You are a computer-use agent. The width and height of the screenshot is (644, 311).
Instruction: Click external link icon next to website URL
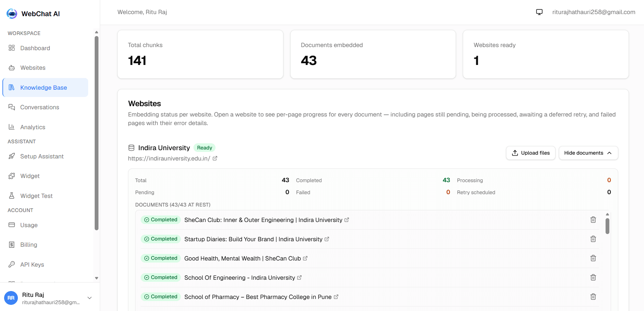click(215, 158)
